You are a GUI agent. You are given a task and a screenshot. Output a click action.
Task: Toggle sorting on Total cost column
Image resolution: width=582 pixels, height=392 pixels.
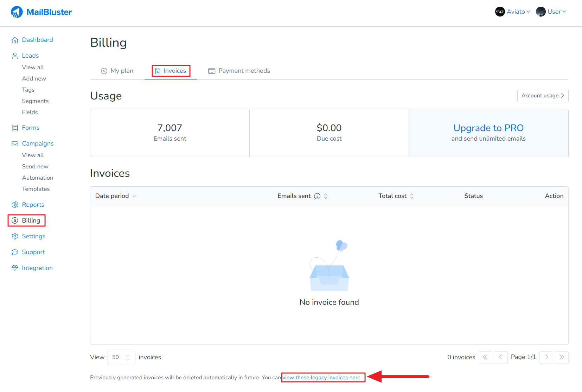(x=412, y=196)
